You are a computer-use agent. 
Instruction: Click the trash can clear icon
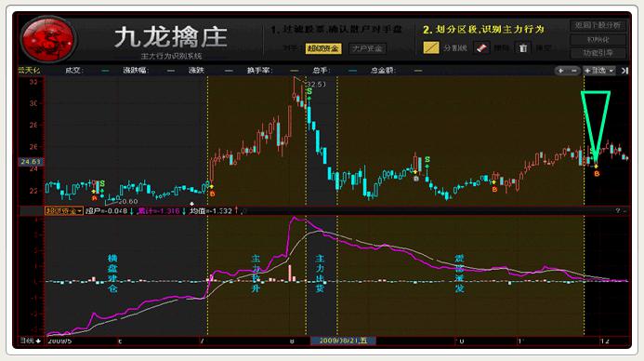click(x=523, y=47)
